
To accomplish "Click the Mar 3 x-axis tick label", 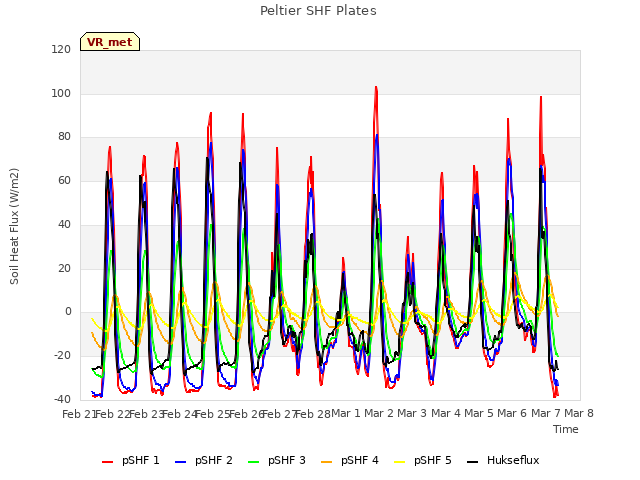I will [x=412, y=414].
